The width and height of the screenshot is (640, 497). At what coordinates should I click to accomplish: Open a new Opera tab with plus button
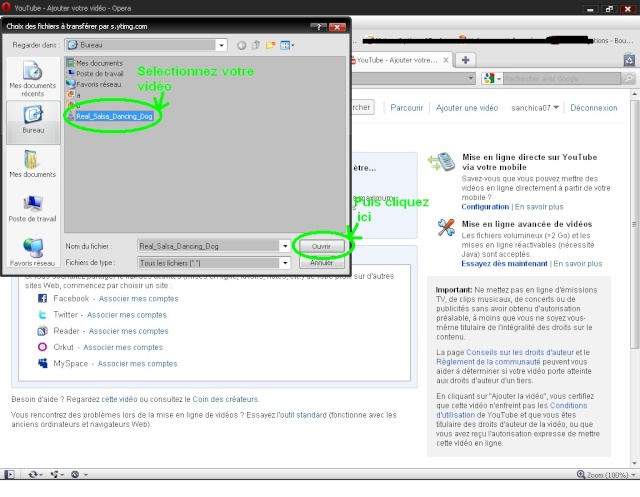(x=465, y=60)
